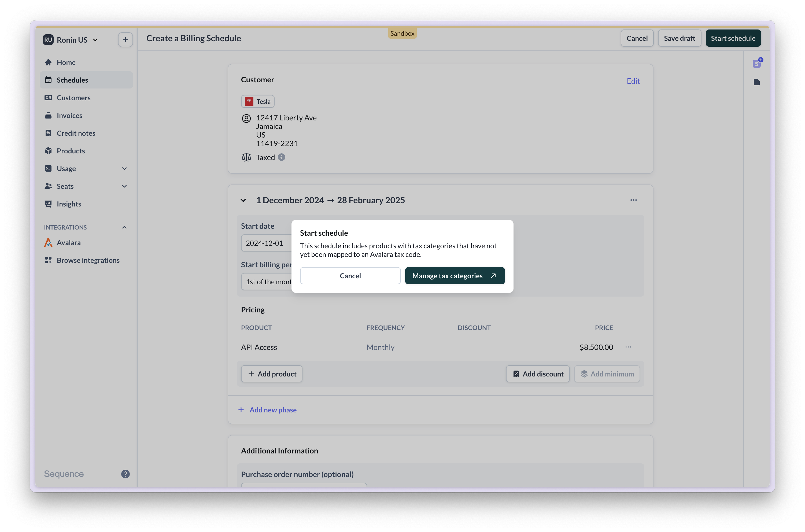Click Manage tax categories button

coord(455,276)
